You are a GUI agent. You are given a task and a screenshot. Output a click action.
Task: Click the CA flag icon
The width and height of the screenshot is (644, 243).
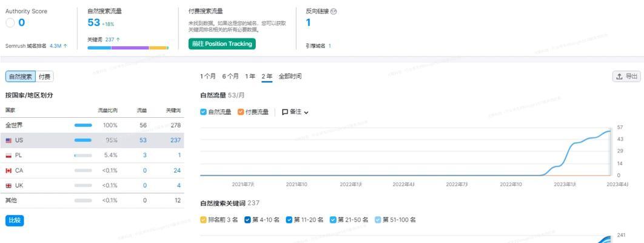[8, 171]
